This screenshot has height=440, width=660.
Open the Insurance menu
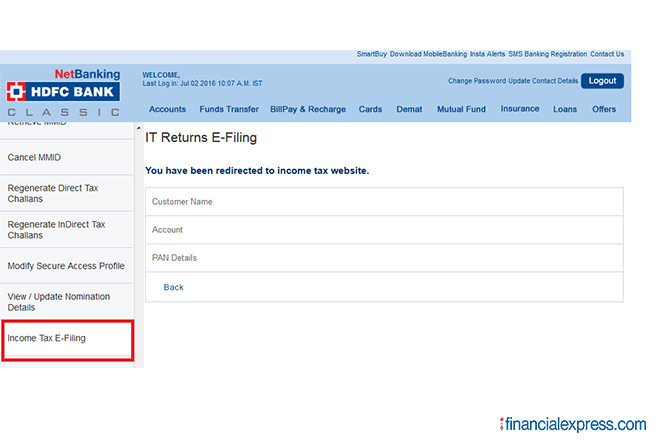tap(519, 109)
